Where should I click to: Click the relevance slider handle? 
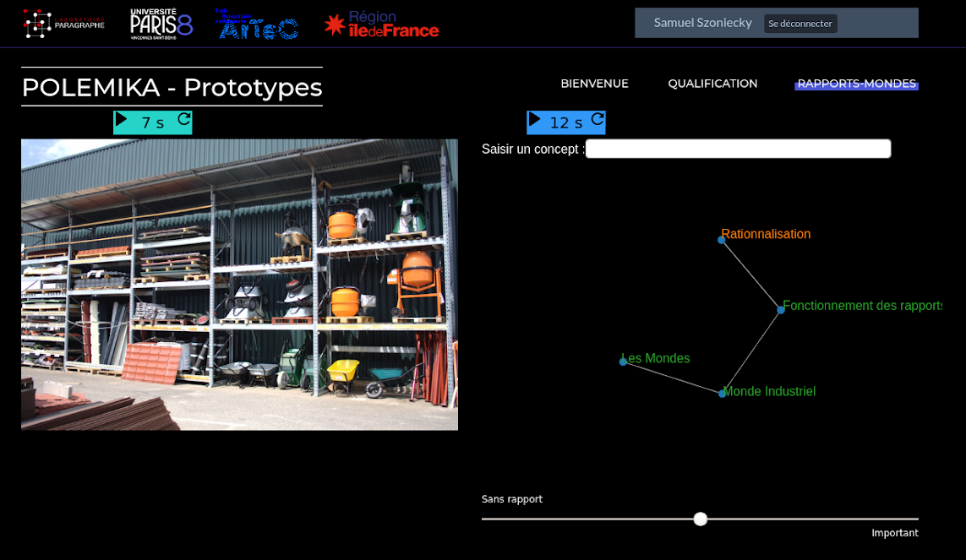700,519
